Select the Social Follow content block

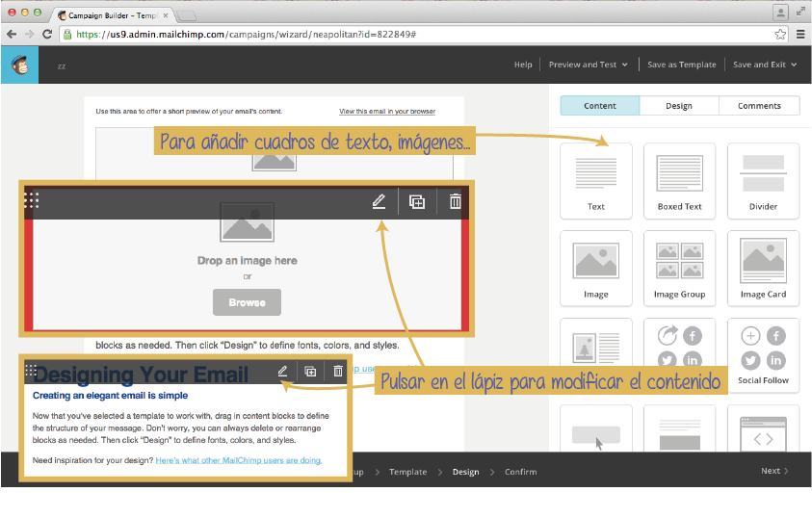coord(763,355)
